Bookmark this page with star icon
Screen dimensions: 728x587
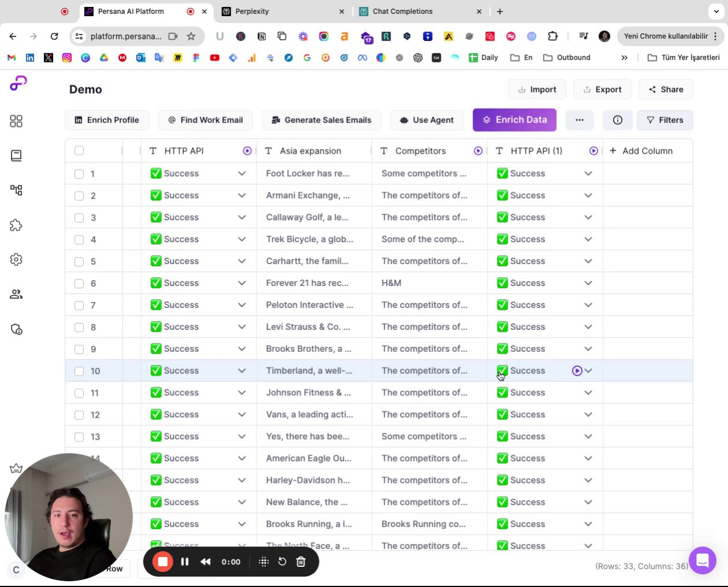191,36
